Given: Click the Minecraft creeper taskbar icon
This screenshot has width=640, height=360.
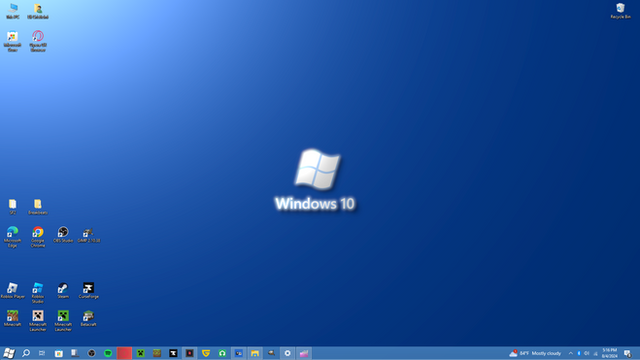Looking at the screenshot, I should [140, 353].
